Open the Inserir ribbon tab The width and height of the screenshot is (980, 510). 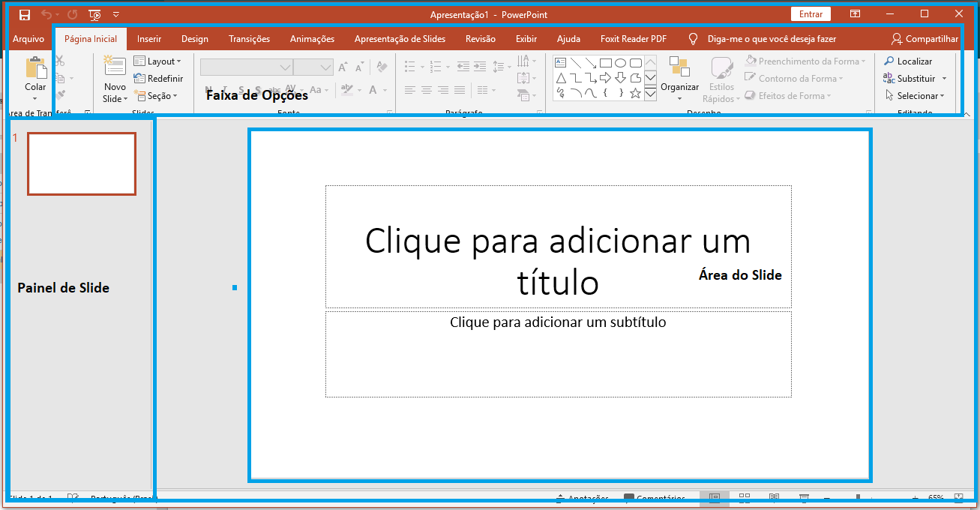(149, 39)
